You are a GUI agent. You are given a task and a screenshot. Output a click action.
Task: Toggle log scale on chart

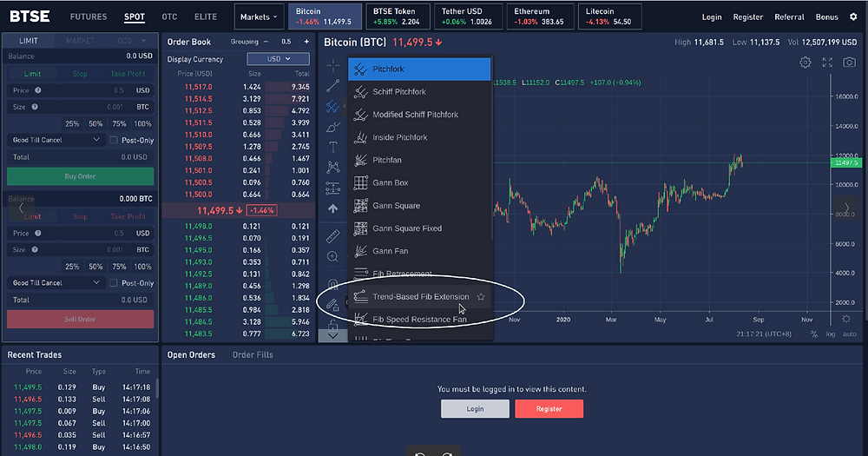tap(831, 334)
